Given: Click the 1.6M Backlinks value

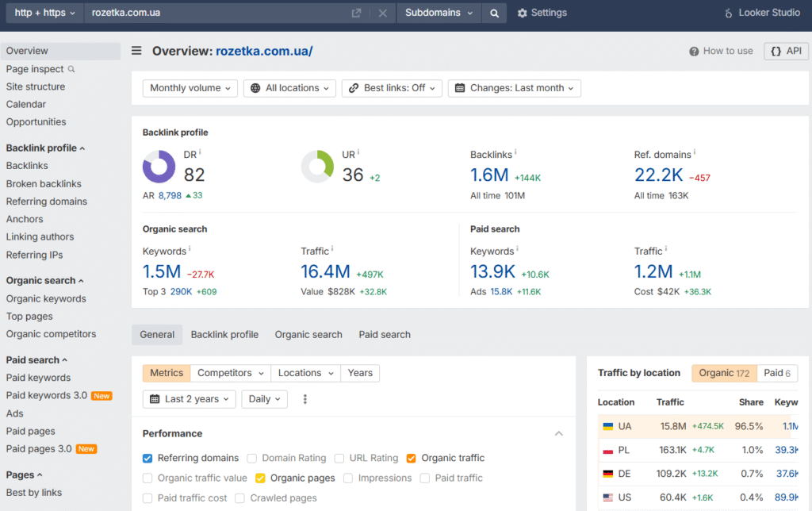Looking at the screenshot, I should 488,174.
